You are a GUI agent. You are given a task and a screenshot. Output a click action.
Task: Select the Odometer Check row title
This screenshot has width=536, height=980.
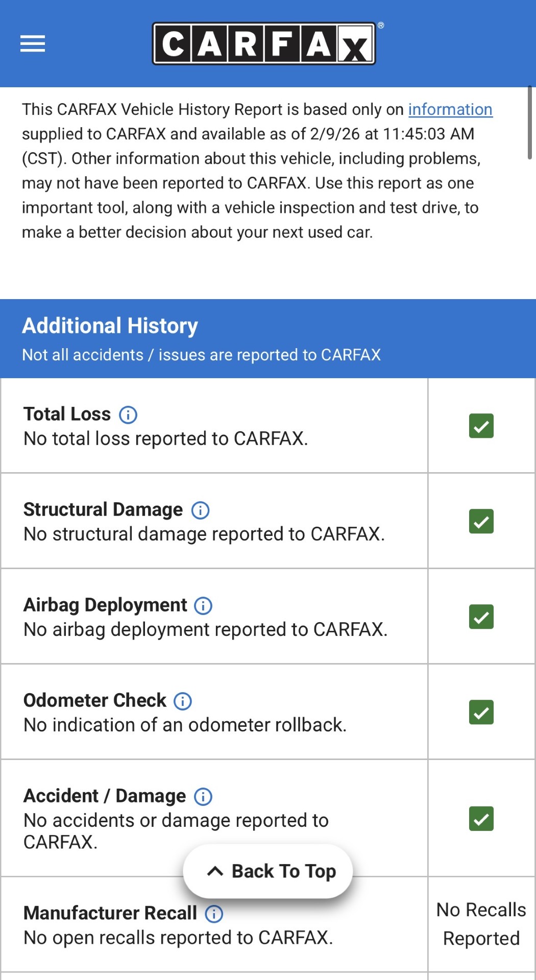tap(94, 700)
